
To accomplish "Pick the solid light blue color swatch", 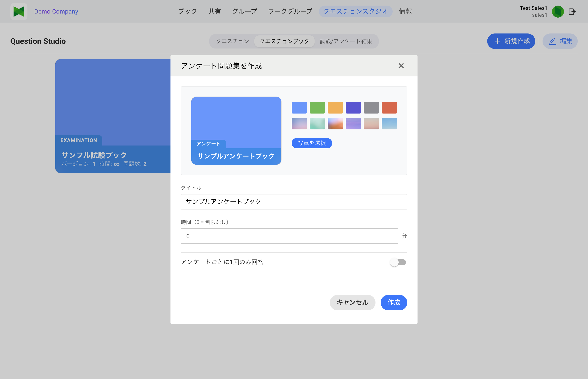I will [299, 108].
